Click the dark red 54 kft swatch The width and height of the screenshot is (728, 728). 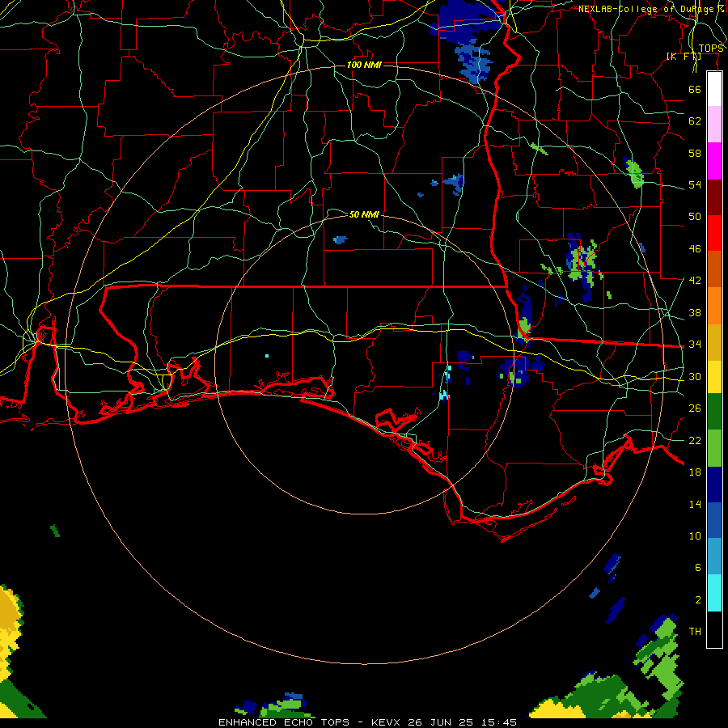714,197
